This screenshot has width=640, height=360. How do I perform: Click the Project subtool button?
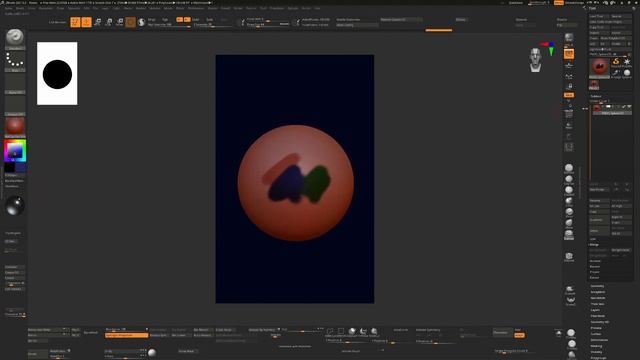(x=594, y=272)
